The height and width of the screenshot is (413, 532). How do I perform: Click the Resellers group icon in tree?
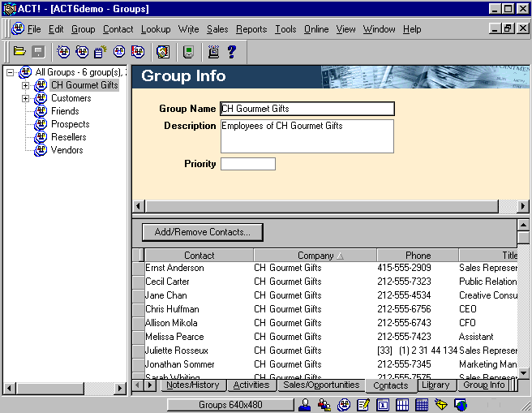pyautogui.click(x=41, y=137)
